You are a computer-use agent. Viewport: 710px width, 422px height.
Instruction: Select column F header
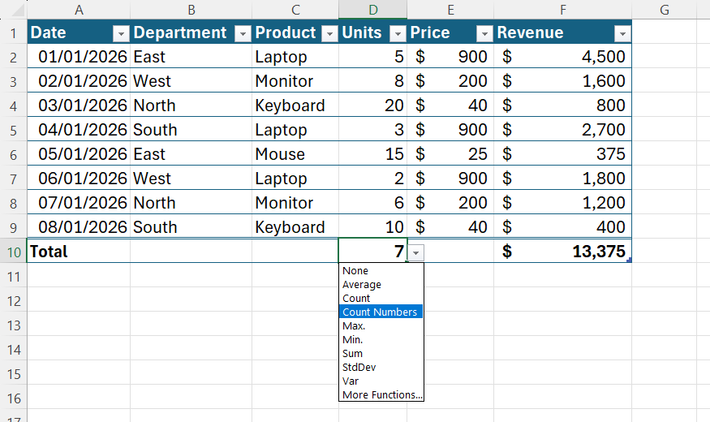(562, 10)
